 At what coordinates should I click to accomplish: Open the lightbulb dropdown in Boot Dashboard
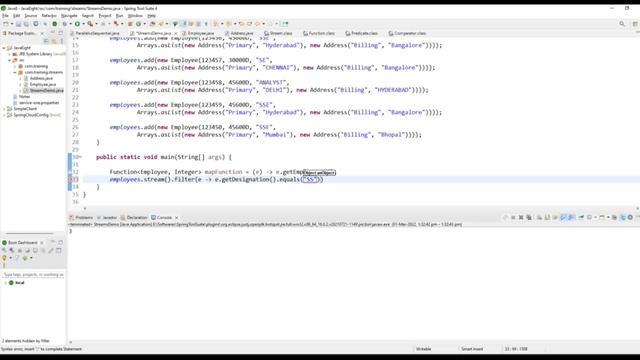(x=10, y=258)
